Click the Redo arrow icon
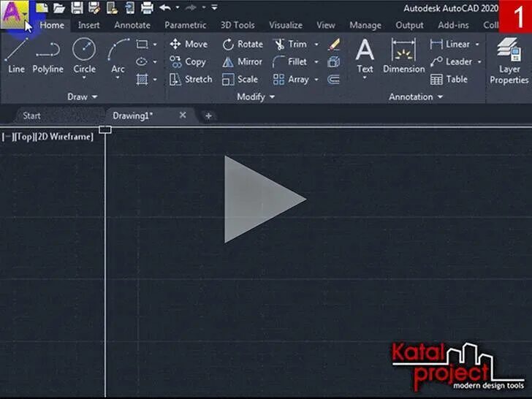Viewport: 532px width, 399px height. click(191, 7)
